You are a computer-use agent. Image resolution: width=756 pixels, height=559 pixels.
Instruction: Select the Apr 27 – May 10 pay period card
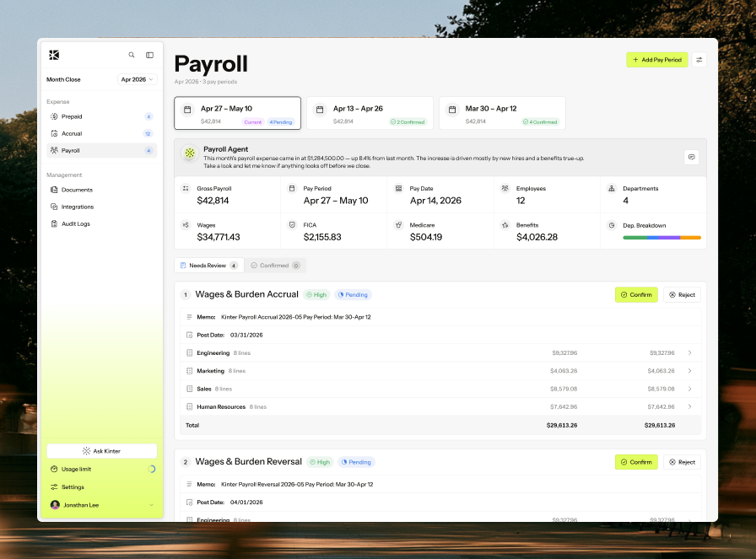(x=238, y=113)
